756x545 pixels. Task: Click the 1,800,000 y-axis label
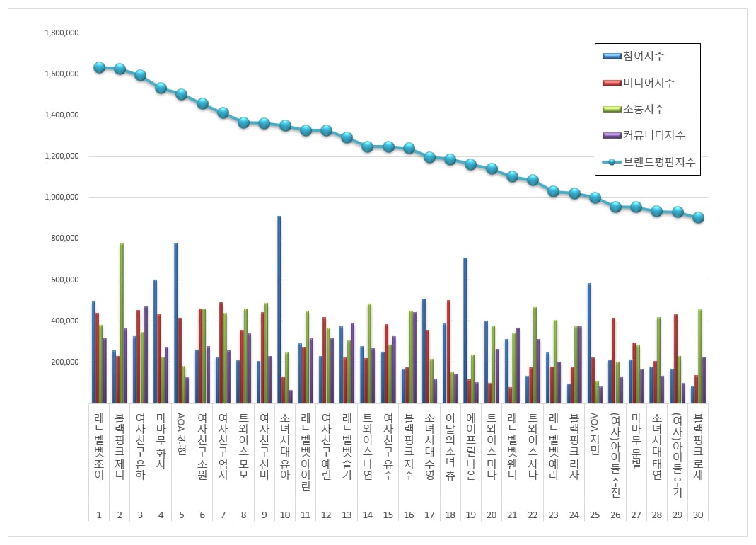(62, 33)
